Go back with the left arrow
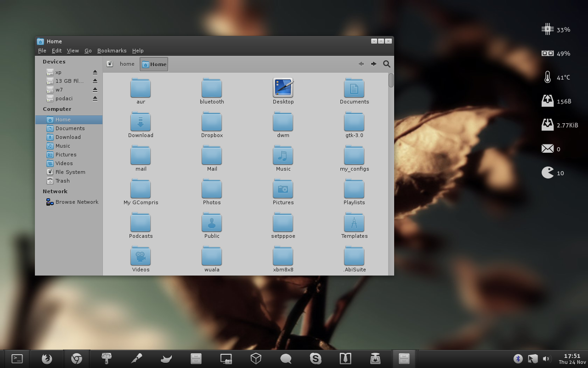Image resolution: width=588 pixels, height=368 pixels. 361,64
